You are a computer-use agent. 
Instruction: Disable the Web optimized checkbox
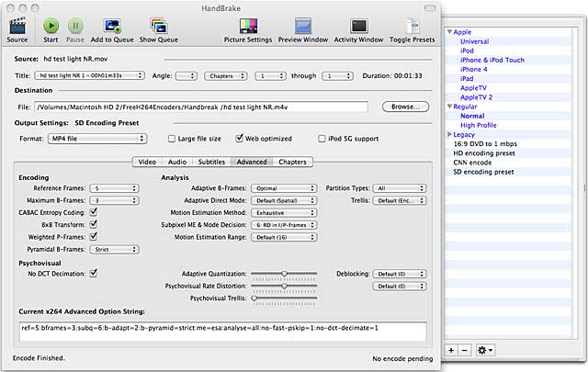point(239,139)
